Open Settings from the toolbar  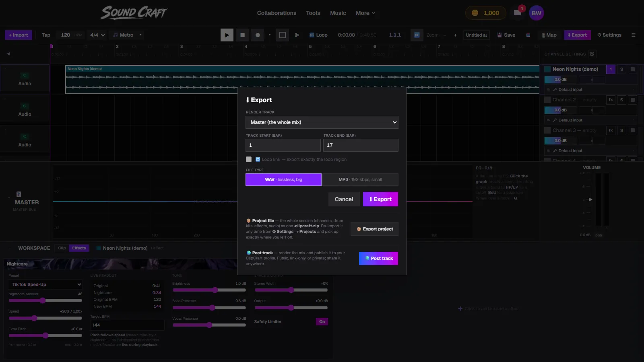[609, 35]
